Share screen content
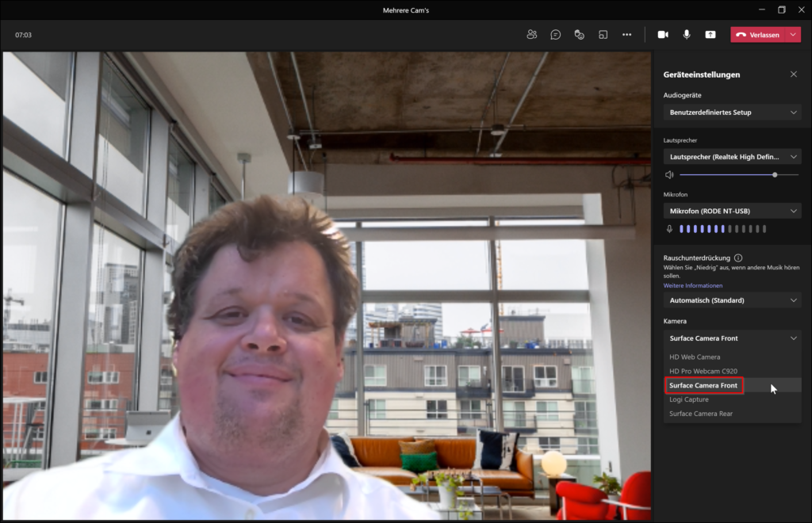Viewport: 812px width, 523px height. tap(710, 35)
